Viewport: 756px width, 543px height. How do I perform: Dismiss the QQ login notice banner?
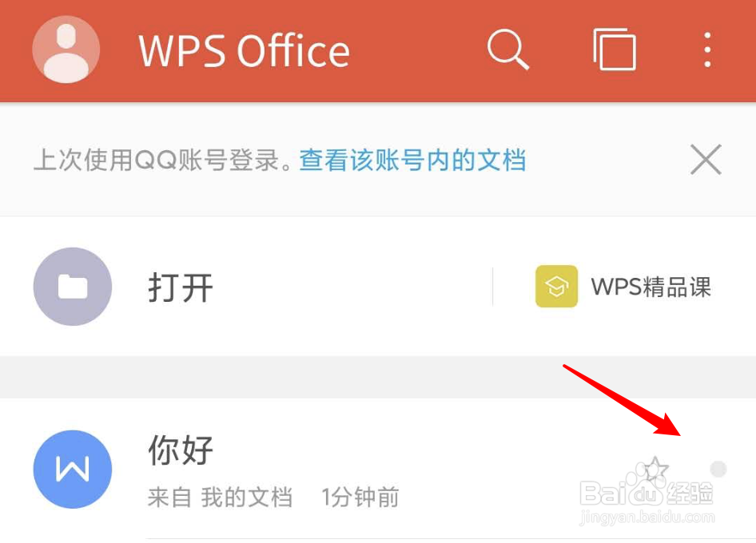click(x=706, y=160)
